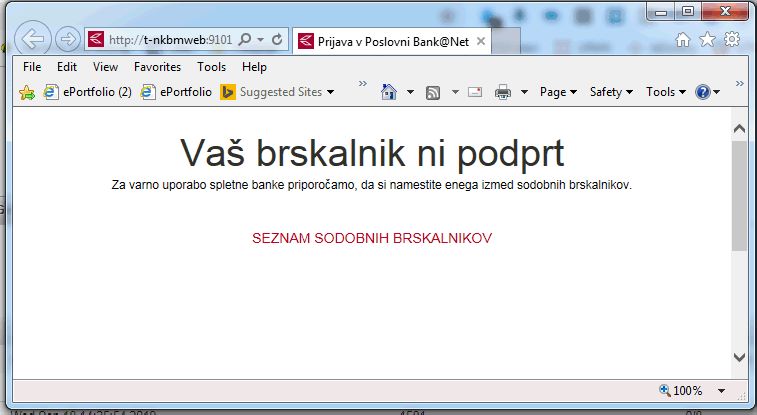Open the feeds dropdown arrow

point(455,92)
